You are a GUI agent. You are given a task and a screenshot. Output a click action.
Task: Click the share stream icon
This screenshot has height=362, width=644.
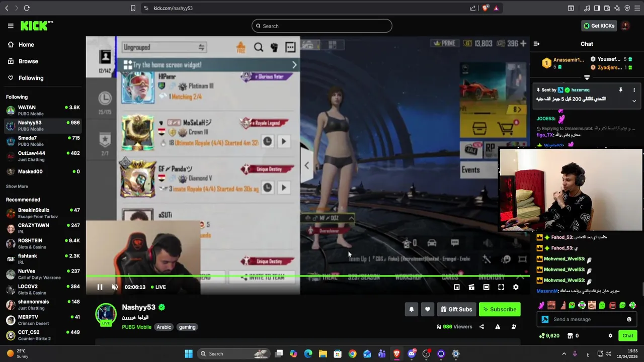[x=481, y=327]
